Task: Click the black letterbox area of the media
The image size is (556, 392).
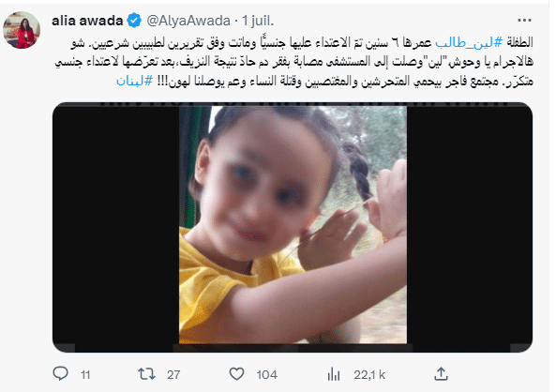Action: [x=115, y=227]
